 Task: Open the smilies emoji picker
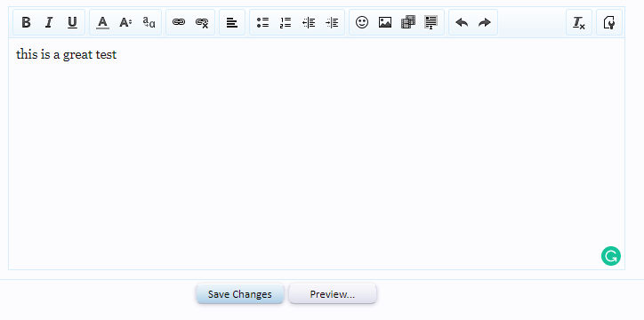pyautogui.click(x=362, y=22)
